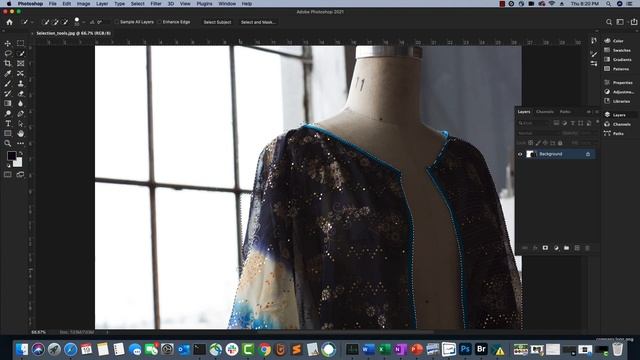This screenshot has height=360, width=640.
Task: Create a new layer in Layers panel
Action: [x=577, y=248]
